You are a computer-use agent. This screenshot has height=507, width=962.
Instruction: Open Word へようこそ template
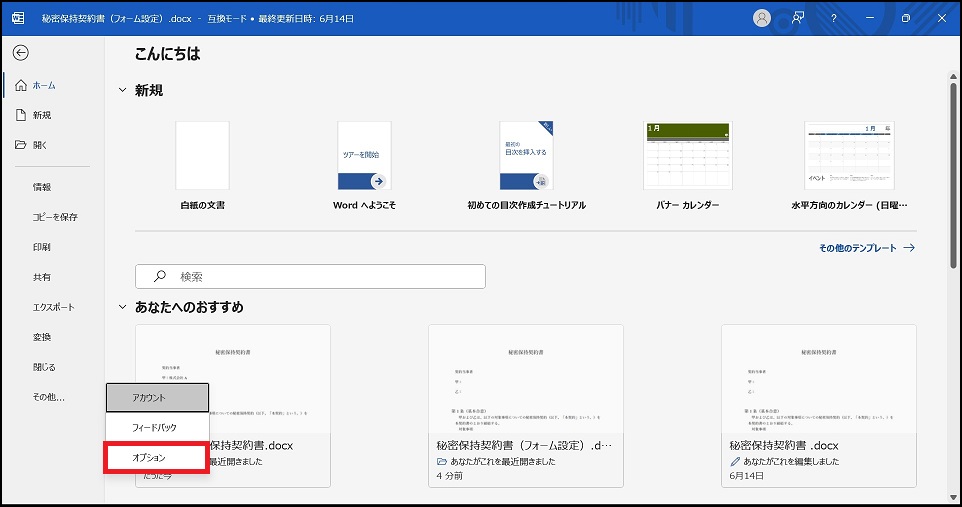coord(364,165)
